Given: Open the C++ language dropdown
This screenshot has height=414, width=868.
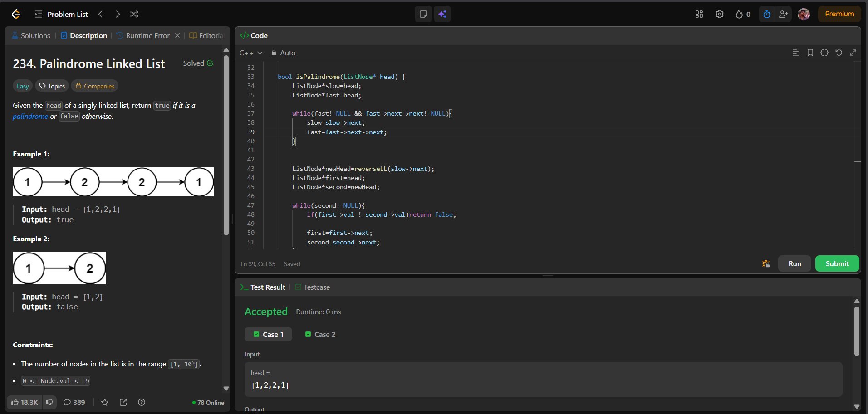Looking at the screenshot, I should 251,53.
